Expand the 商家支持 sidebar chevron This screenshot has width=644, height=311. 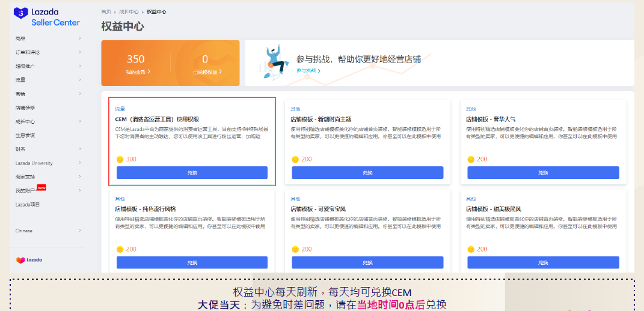(x=80, y=177)
